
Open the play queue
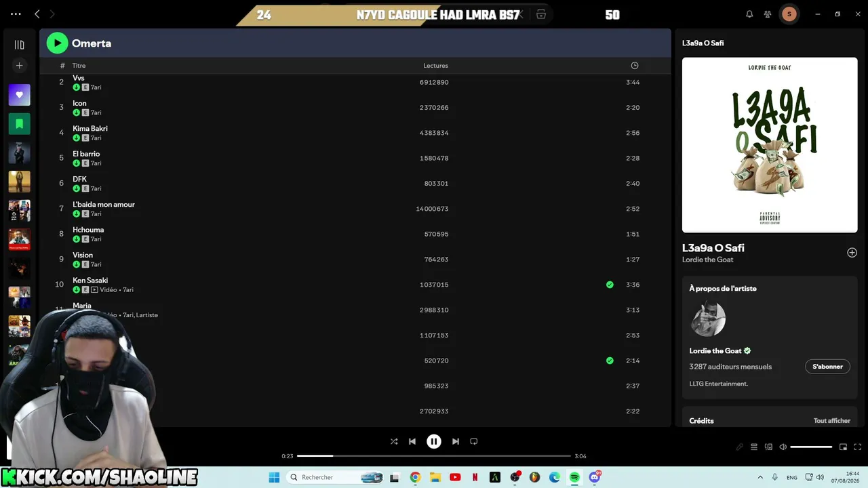click(x=754, y=447)
